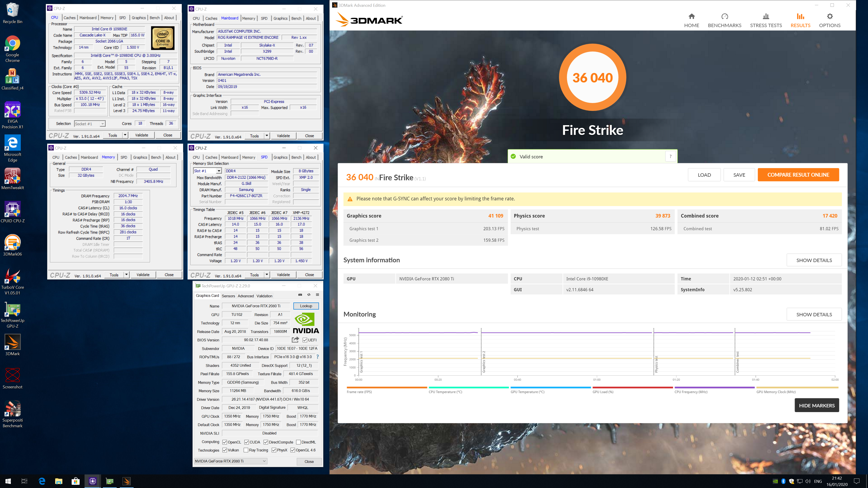Open MemTweakIt desktop icon

pos(12,179)
